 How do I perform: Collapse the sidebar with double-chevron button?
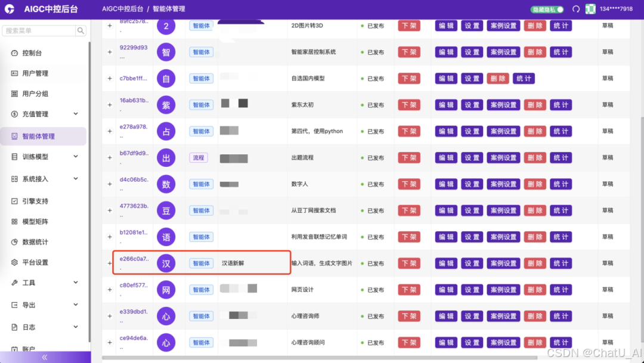click(x=45, y=357)
